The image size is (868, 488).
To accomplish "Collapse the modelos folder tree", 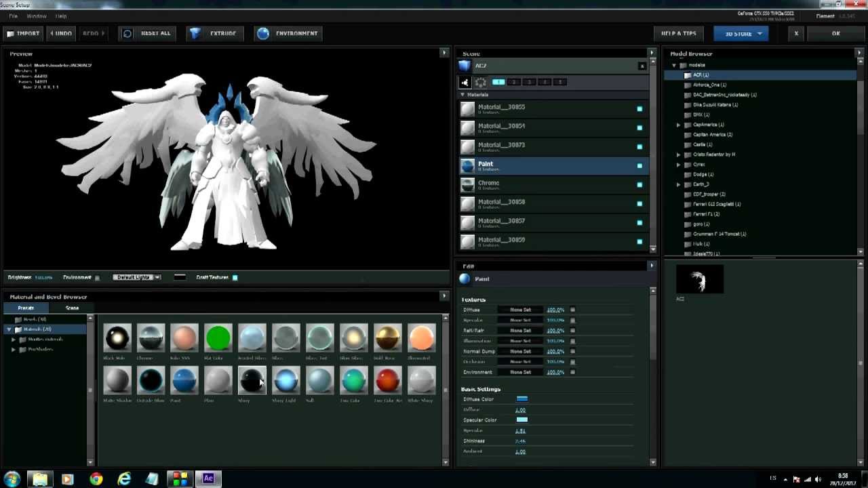I will (674, 65).
